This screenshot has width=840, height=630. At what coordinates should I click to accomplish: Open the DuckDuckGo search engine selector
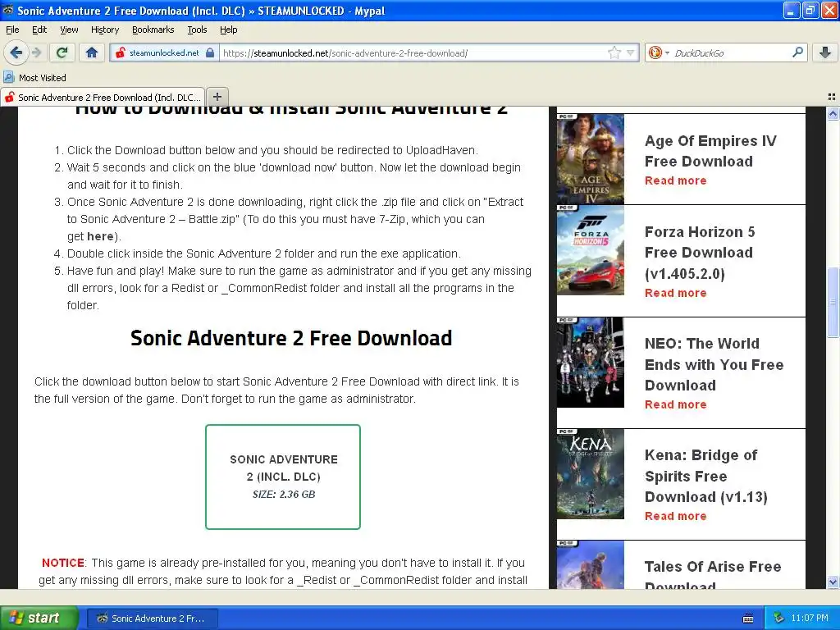(x=659, y=53)
